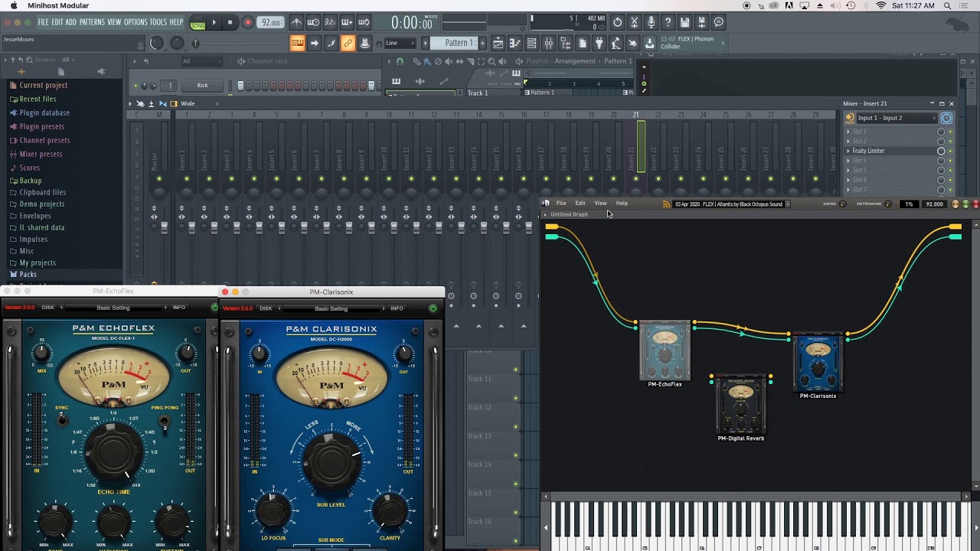
Task: Click the Wi-Fi icon in menu bar
Action: (880, 5)
